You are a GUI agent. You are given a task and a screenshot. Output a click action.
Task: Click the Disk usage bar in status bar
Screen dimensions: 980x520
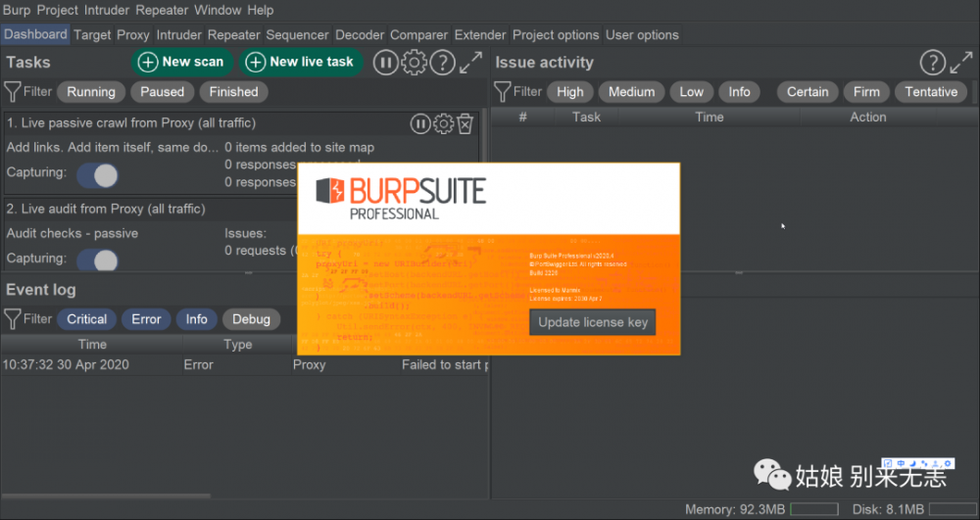(x=952, y=510)
